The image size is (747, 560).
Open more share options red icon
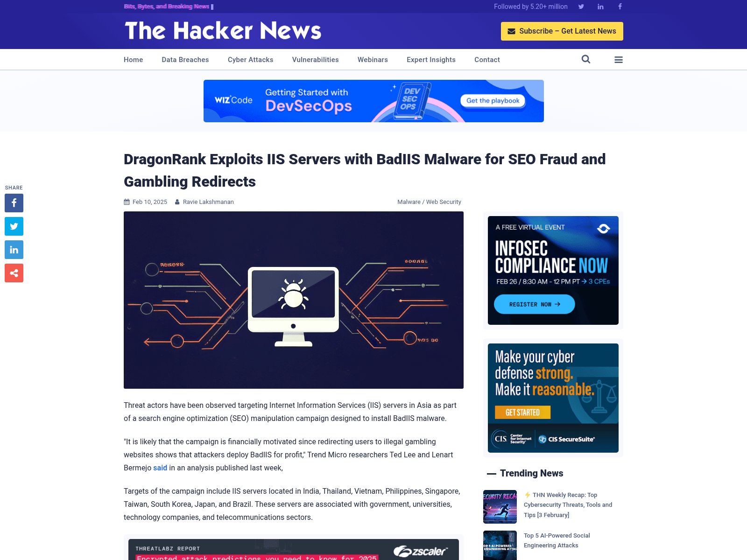pyautogui.click(x=14, y=273)
